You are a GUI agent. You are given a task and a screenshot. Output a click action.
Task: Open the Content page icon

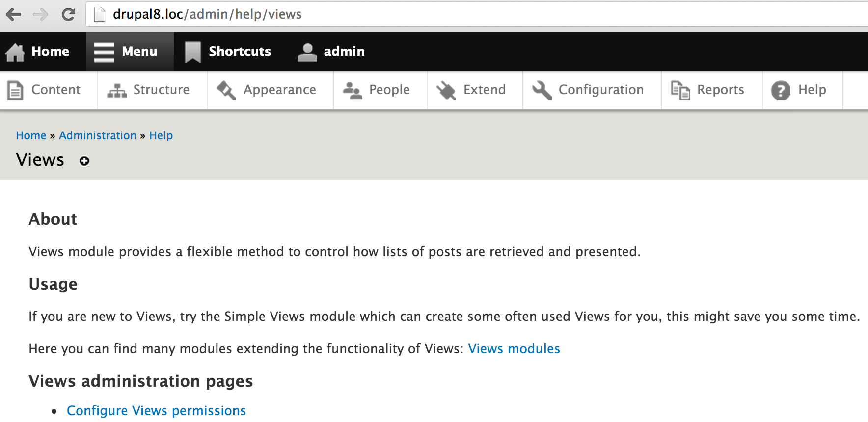click(x=15, y=90)
